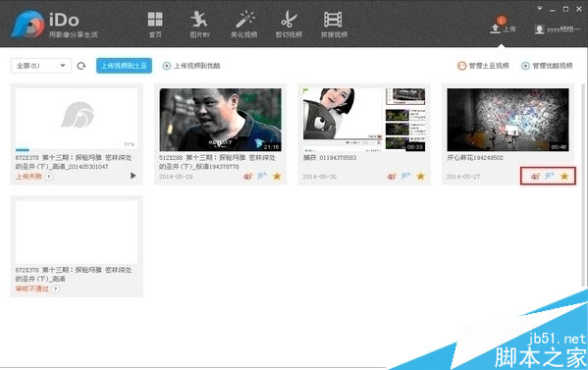
Task: Click title of the upload-failed video
Action: pyautogui.click(x=74, y=162)
